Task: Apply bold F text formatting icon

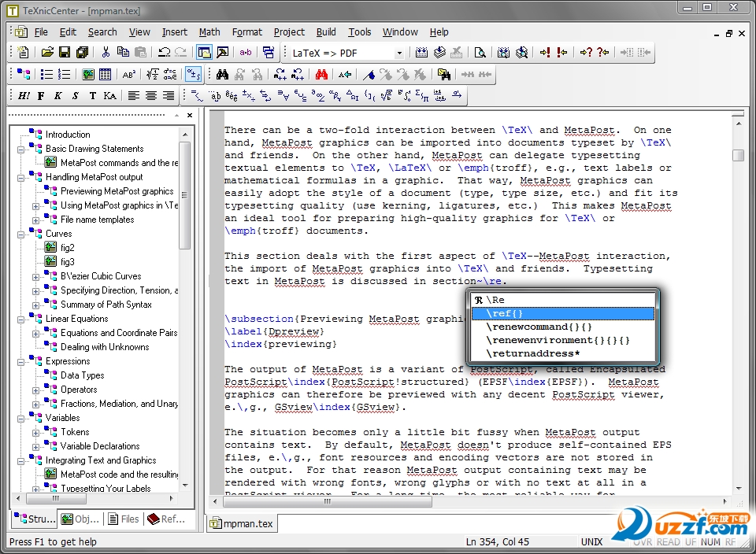Action: pos(42,96)
